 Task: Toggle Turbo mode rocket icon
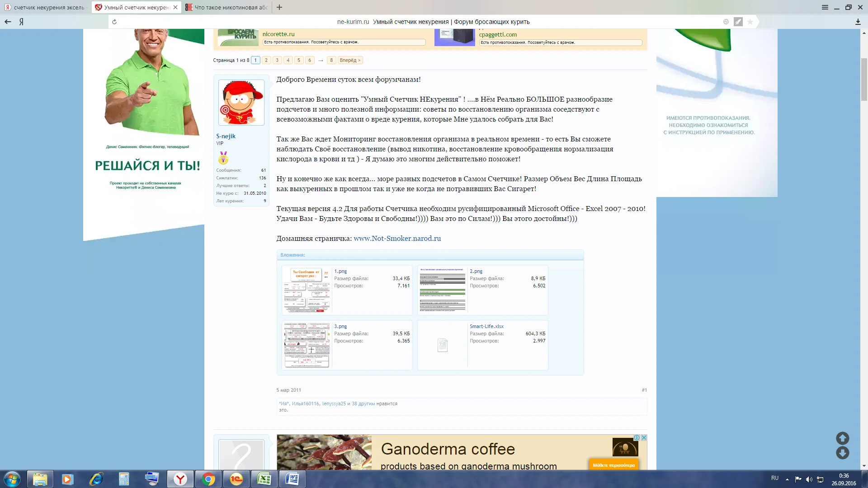[738, 22]
